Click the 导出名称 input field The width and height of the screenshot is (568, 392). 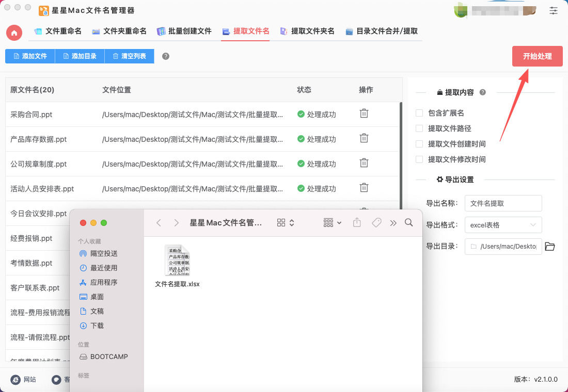(x=503, y=203)
